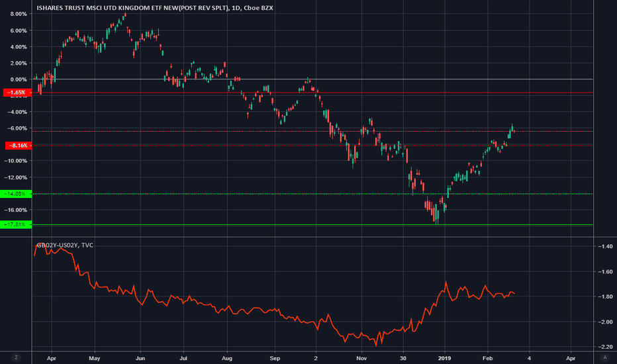Select the red -8.16% price label
Image resolution: width=617 pixels, height=364 pixels.
pos(19,146)
